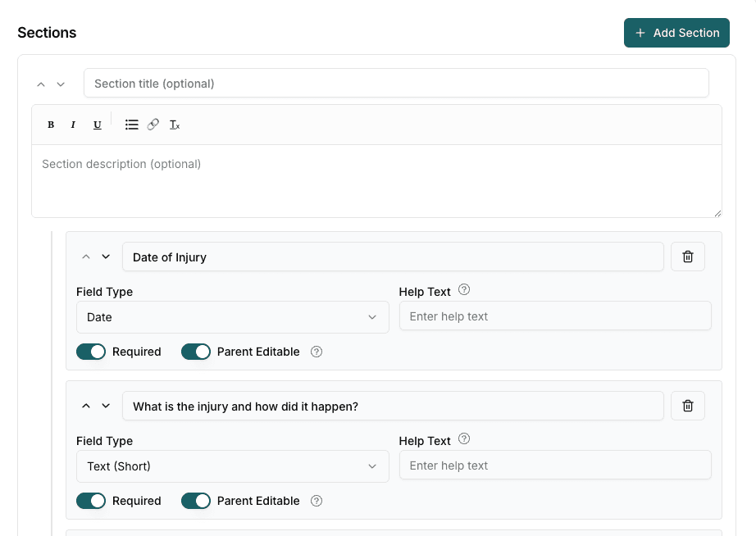Image resolution: width=756 pixels, height=536 pixels.
Task: Click the Enter help text field for Date field
Action: (x=554, y=316)
